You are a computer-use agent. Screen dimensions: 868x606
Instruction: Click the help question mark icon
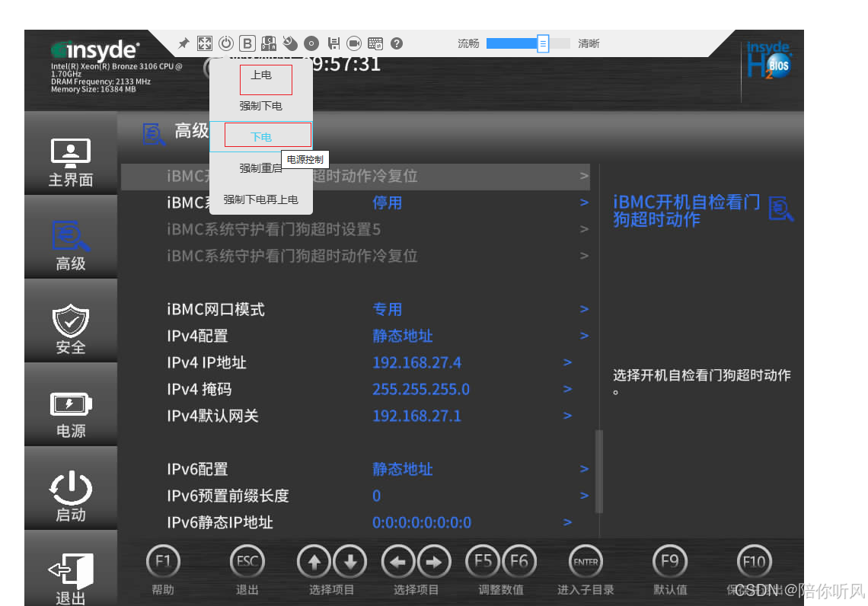pos(397,43)
